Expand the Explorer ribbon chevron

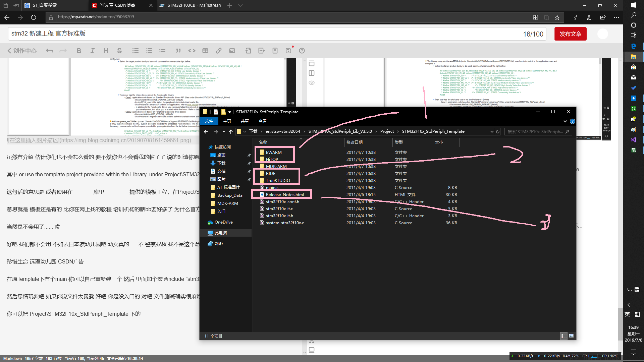565,121
